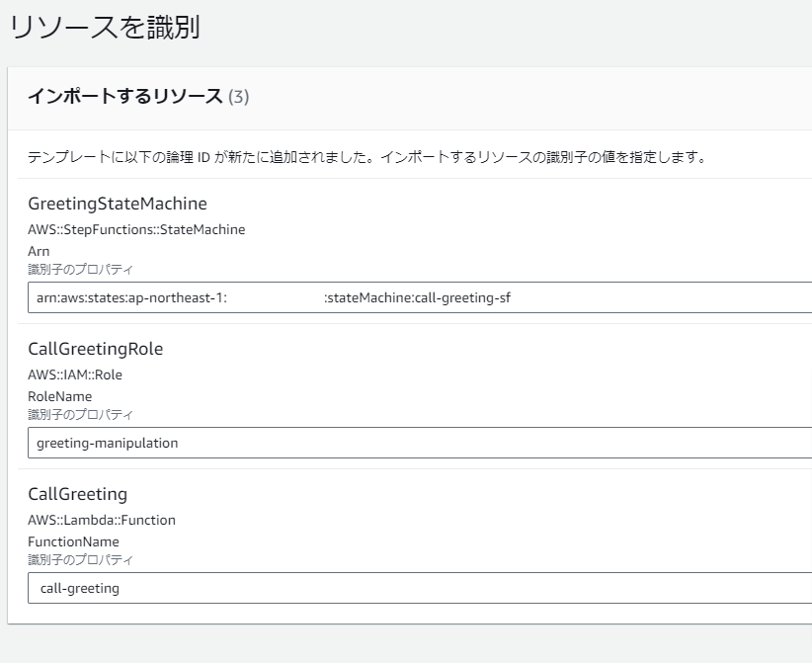The height and width of the screenshot is (663, 812).
Task: Focus the RoleName field containing greeting-manipulation
Action: (x=420, y=443)
